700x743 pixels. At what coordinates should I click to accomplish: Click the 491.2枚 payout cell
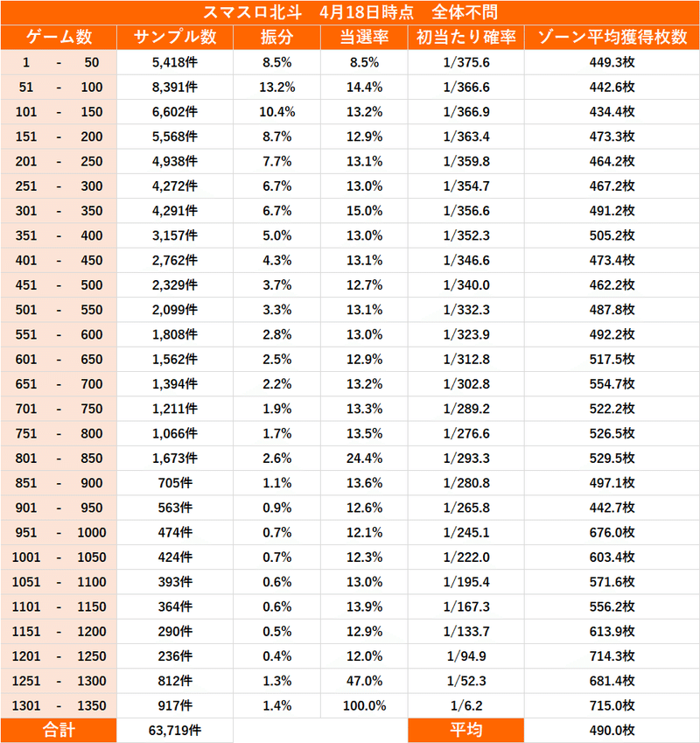(612, 210)
